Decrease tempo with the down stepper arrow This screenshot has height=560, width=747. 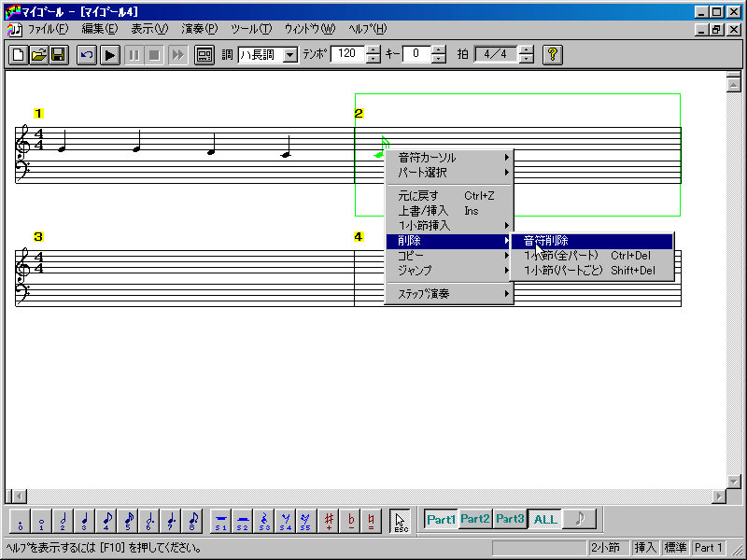tap(373, 59)
